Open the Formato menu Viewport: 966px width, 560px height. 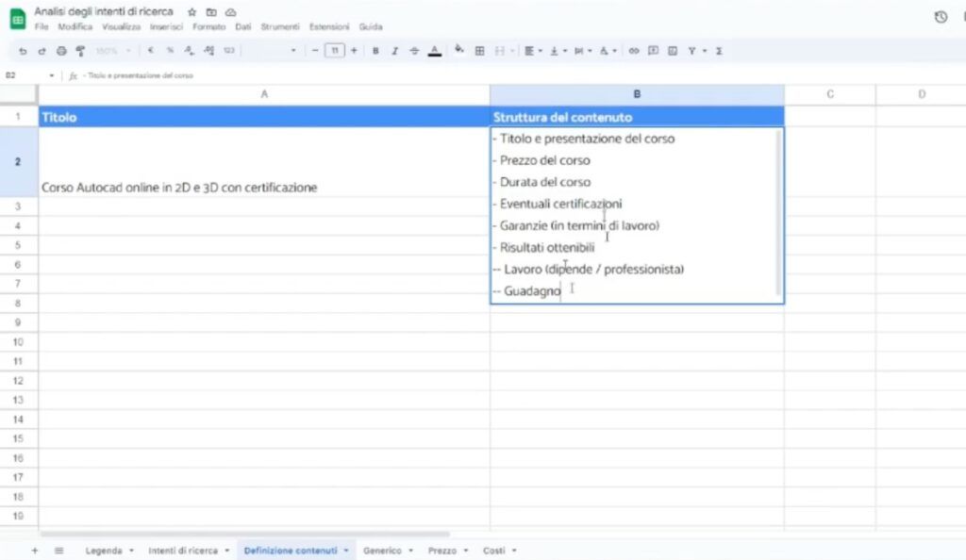tap(208, 26)
